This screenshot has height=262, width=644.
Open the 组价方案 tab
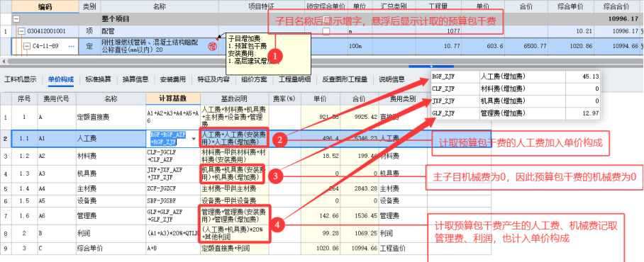pos(254,79)
